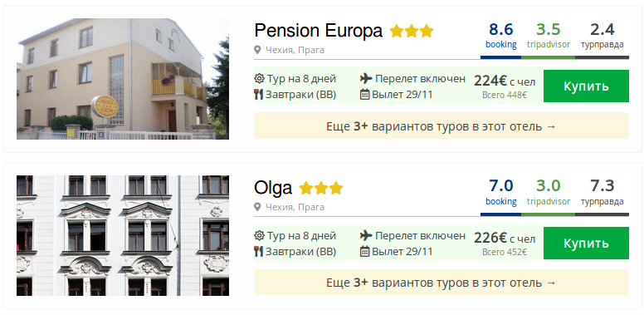The image size is (644, 315).
Task: Expand 3+ more tour options for Olga
Action: [442, 283]
